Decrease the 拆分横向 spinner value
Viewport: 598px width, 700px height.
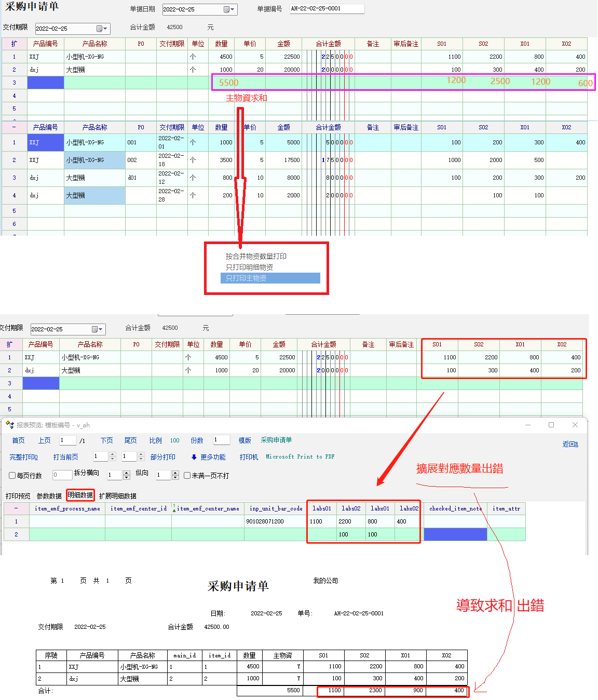[x=126, y=477]
